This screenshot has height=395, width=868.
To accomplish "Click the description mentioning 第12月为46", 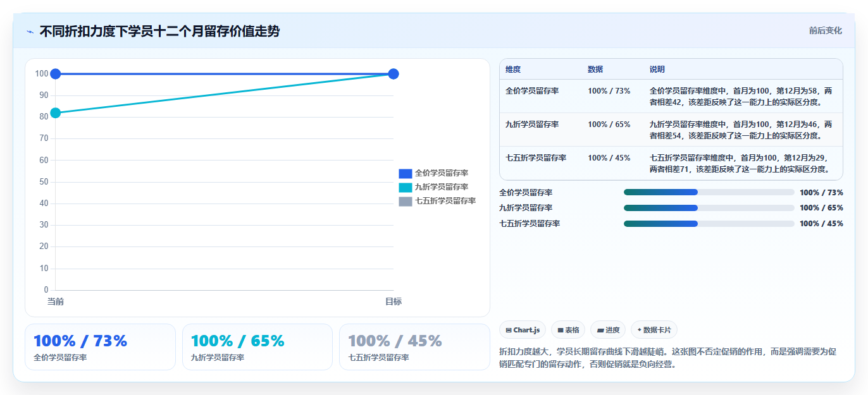I will [x=741, y=130].
